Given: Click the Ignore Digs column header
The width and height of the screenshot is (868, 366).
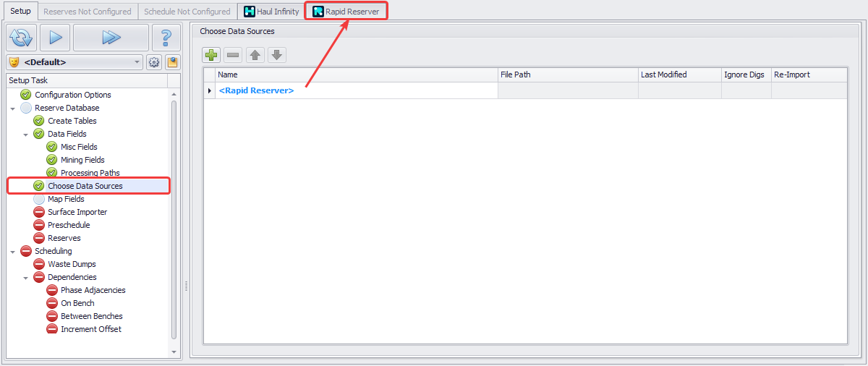Looking at the screenshot, I should pyautogui.click(x=746, y=75).
